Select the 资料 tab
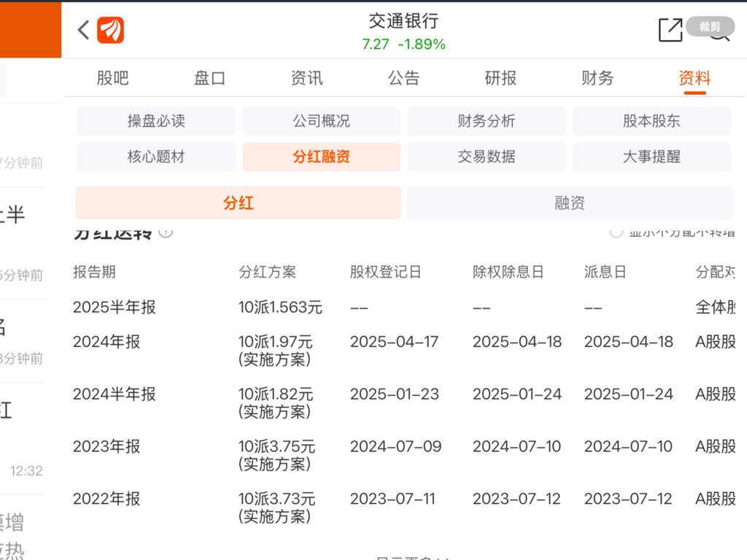The image size is (747, 560). click(694, 78)
